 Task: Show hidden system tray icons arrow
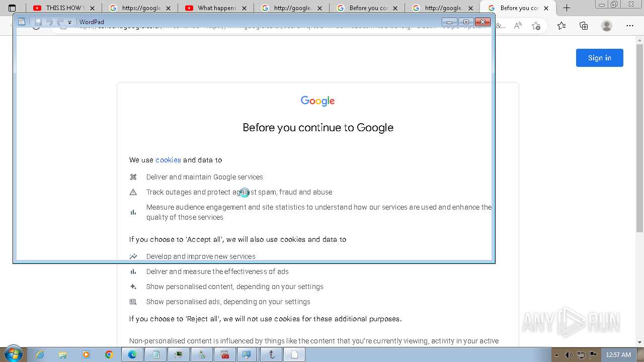[x=557, y=355]
